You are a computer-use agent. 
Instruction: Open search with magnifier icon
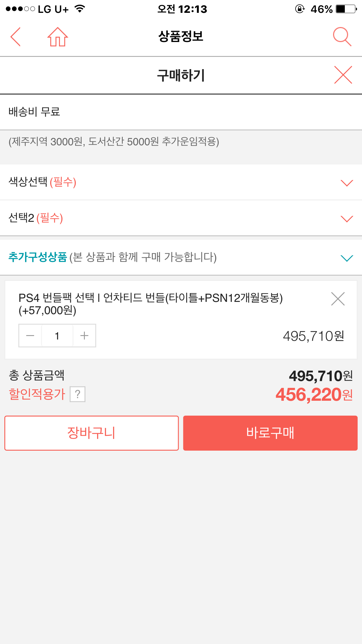342,37
